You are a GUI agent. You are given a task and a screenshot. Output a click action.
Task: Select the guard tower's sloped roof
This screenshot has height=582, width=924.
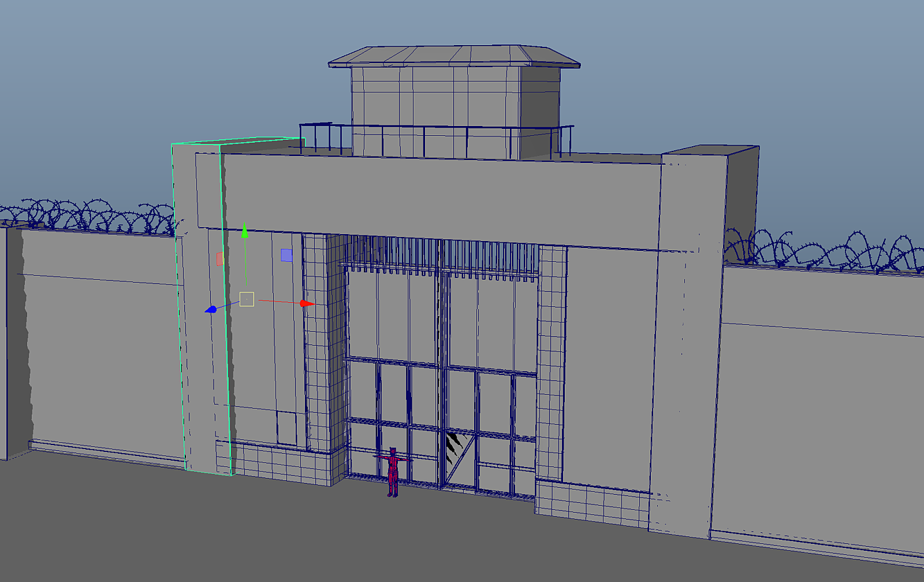click(x=454, y=57)
